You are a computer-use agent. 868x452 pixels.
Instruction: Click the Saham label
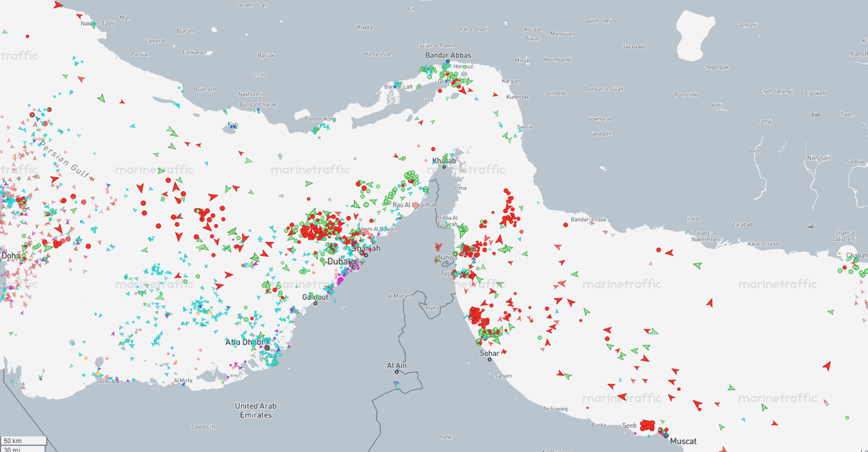click(503, 375)
